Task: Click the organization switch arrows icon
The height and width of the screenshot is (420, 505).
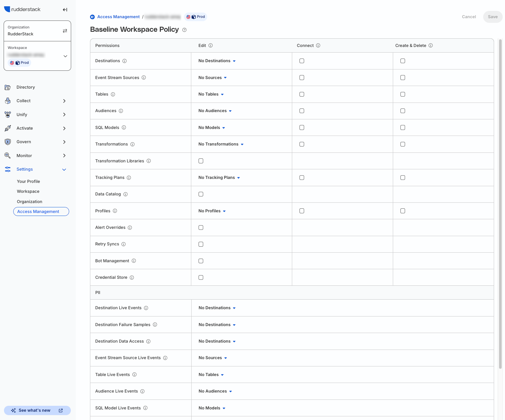Action: click(x=65, y=31)
